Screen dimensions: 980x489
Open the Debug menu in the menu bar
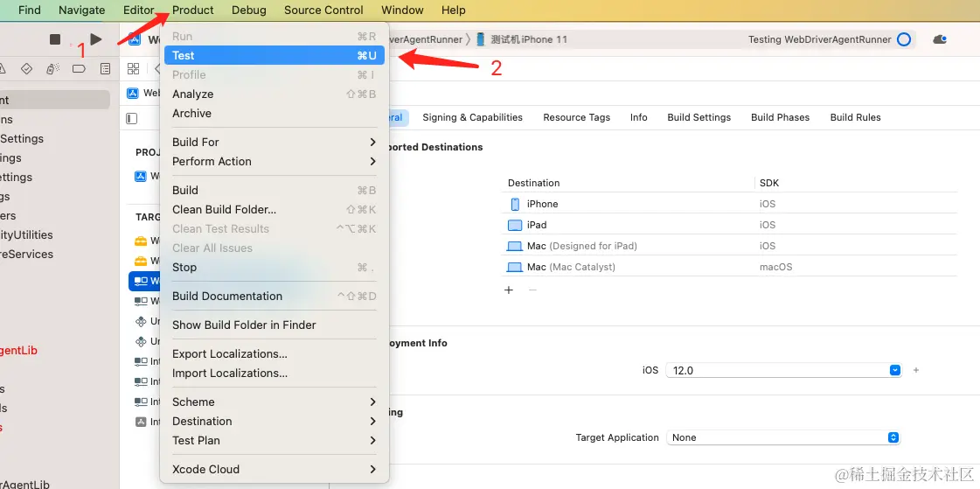[249, 10]
